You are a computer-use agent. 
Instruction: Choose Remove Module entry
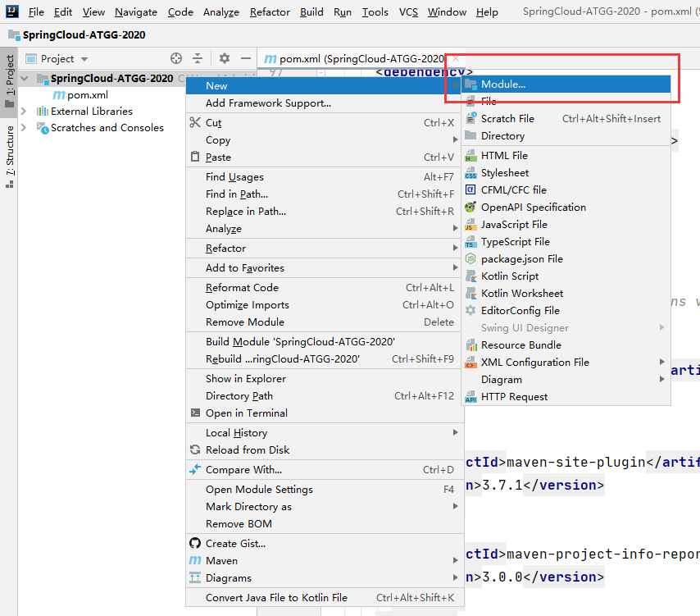(x=325, y=322)
